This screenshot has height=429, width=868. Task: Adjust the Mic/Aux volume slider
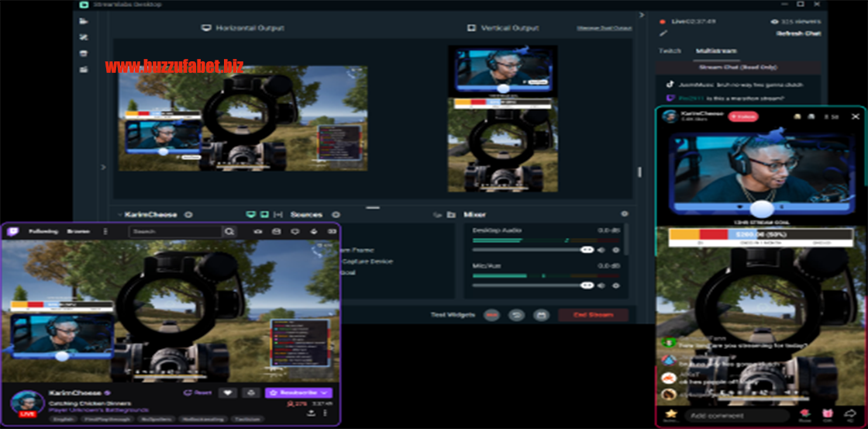[532, 285]
